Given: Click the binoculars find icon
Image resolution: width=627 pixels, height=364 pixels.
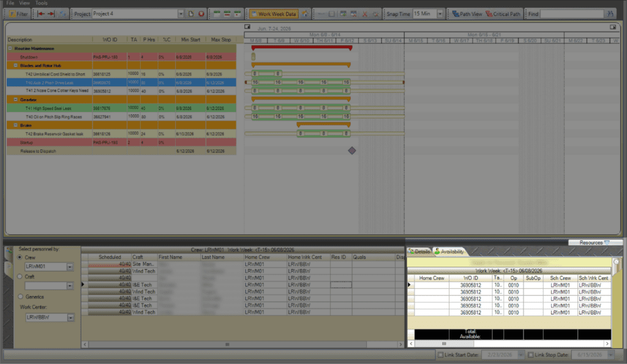Looking at the screenshot, I should 610,13.
